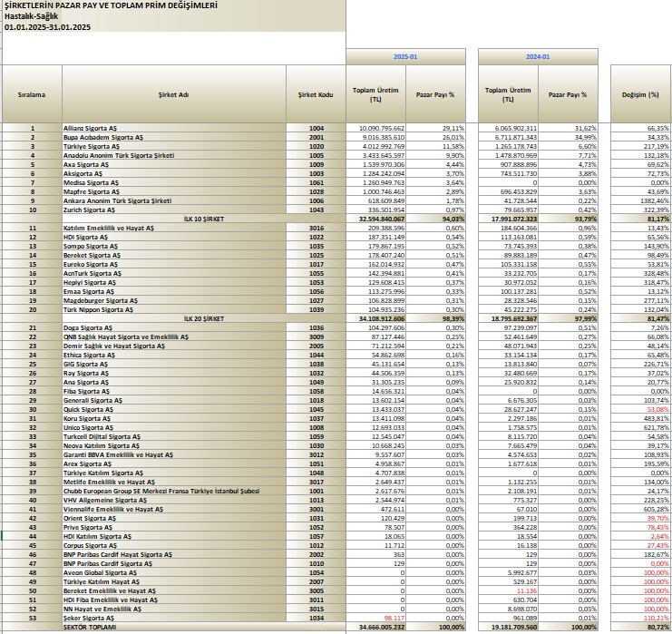The image size is (672, 634).
Task: Click the 'Zurich Sigorta AŞ' cell
Action: coord(174,210)
